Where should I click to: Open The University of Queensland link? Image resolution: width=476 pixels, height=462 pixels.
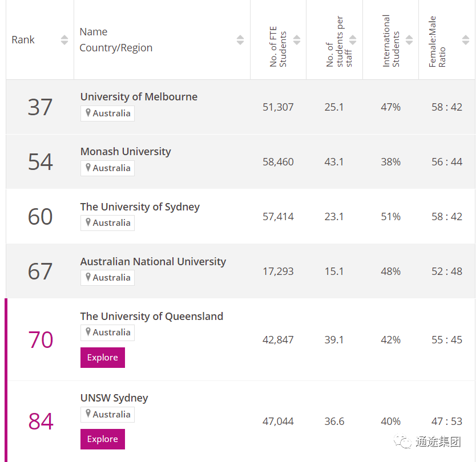pyautogui.click(x=151, y=317)
